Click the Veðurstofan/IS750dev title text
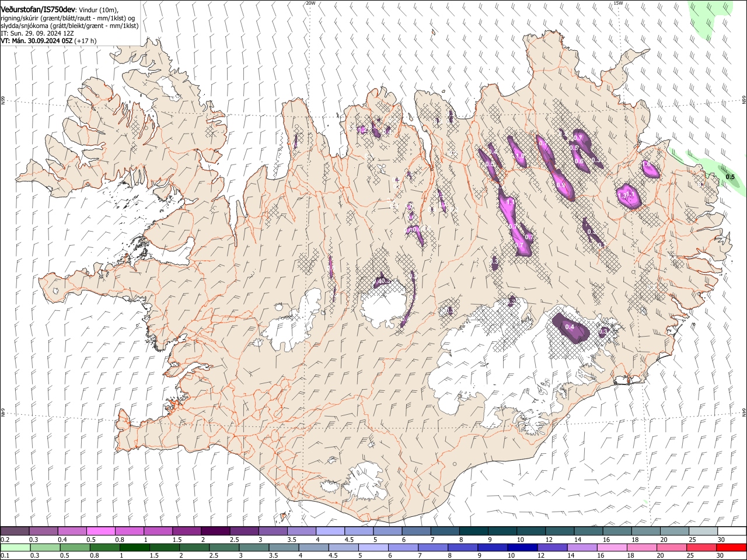Image resolution: width=747 pixels, height=560 pixels. click(37, 9)
